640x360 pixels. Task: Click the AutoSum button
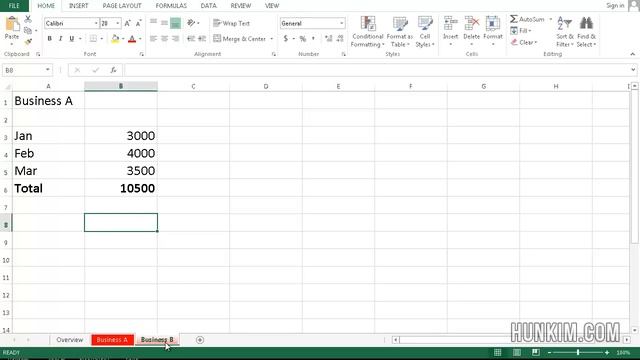tap(527, 19)
